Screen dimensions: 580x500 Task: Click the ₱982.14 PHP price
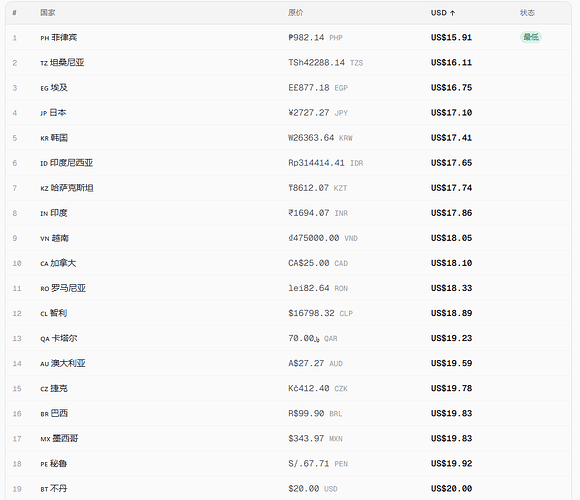point(316,38)
